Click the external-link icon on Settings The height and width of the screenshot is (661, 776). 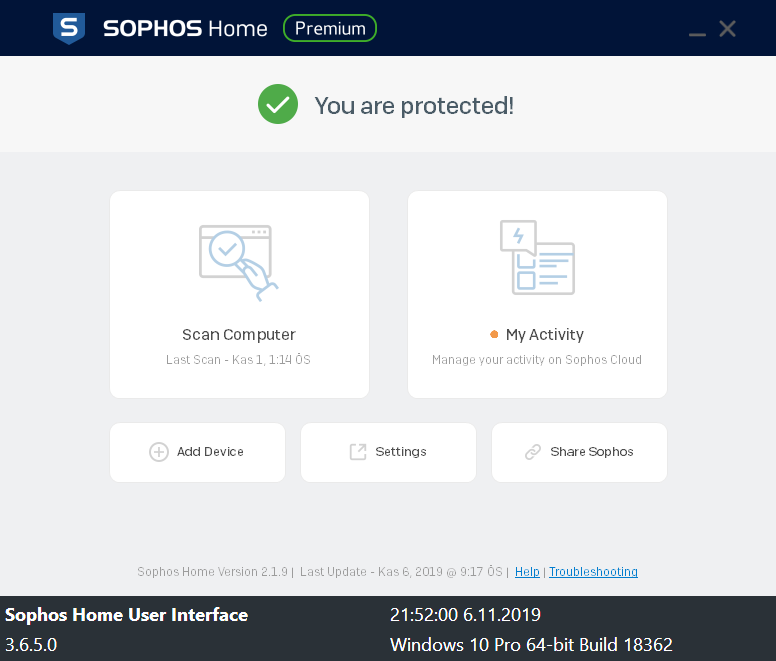point(358,452)
